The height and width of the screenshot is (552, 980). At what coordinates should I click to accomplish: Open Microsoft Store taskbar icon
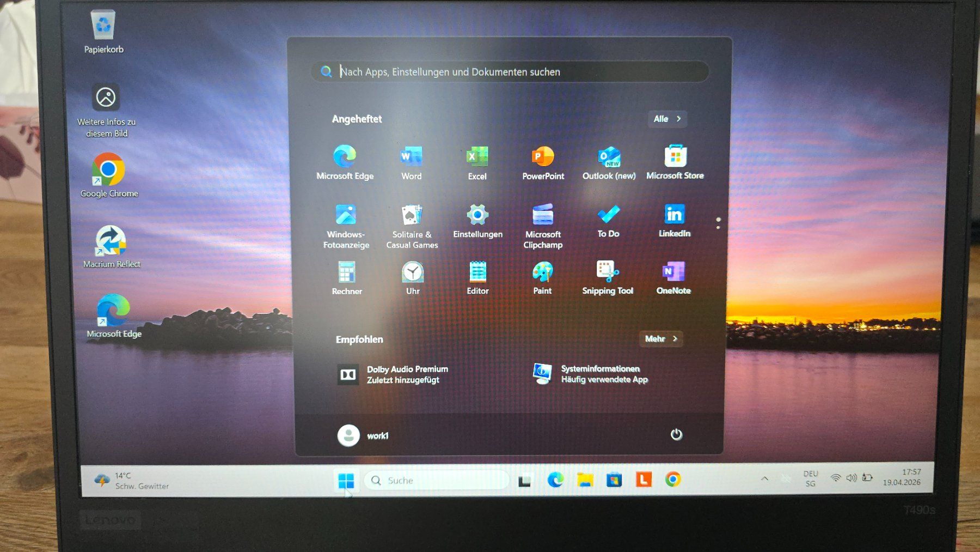point(614,480)
